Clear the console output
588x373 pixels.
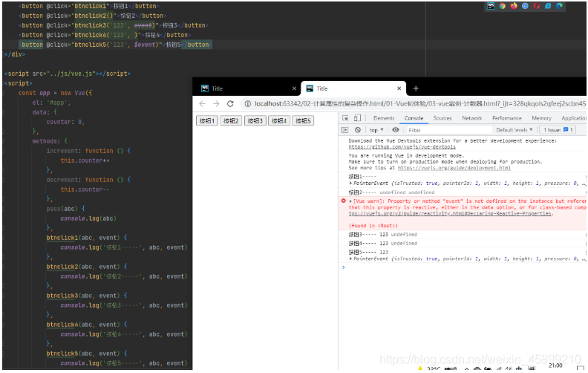[357, 130]
